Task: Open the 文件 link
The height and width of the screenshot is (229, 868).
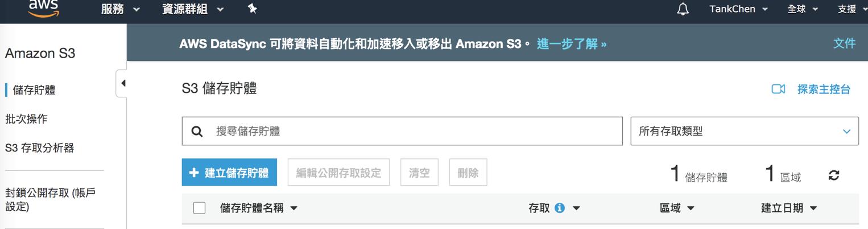Action: (x=844, y=44)
